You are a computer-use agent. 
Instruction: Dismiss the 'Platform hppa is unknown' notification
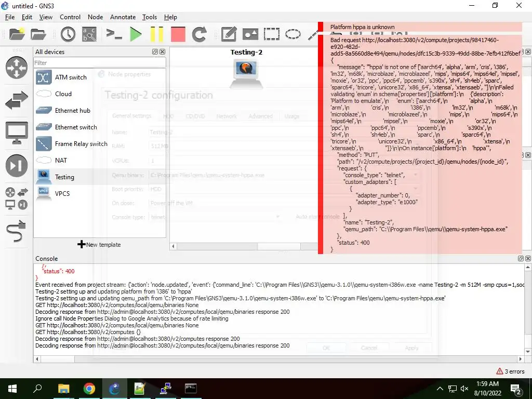click(420, 27)
